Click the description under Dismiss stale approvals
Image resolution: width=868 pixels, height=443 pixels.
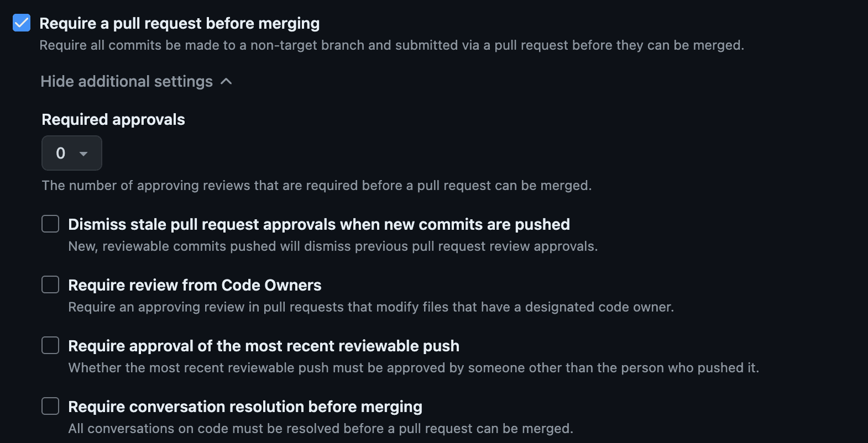pyautogui.click(x=333, y=246)
